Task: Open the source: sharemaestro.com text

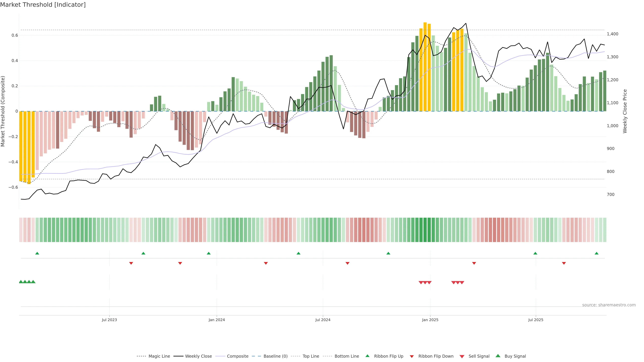Action: pyautogui.click(x=609, y=305)
